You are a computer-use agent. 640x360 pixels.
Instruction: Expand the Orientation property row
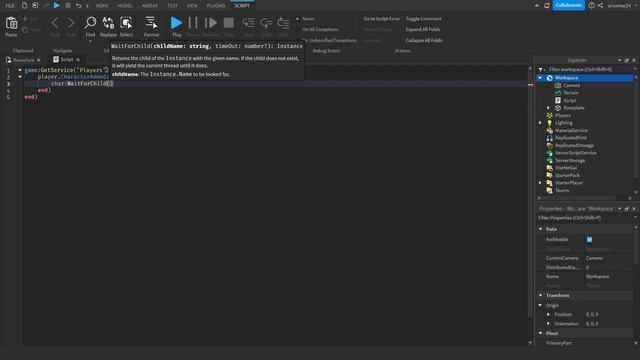tap(549, 324)
